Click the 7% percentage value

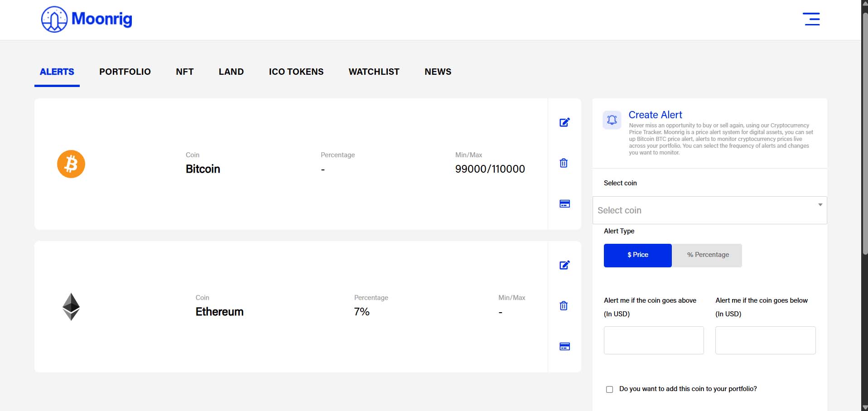point(362,312)
